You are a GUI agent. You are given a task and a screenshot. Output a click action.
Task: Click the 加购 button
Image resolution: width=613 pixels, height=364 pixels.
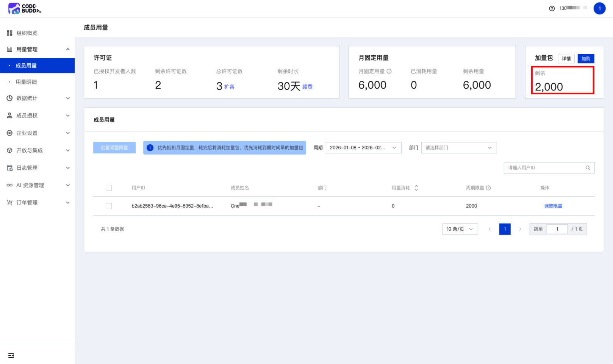[x=586, y=59]
